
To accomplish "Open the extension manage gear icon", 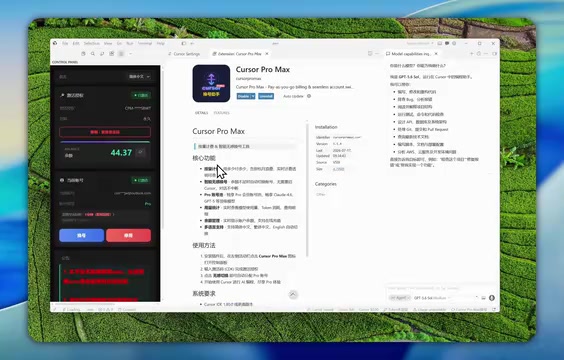I will click(x=309, y=96).
